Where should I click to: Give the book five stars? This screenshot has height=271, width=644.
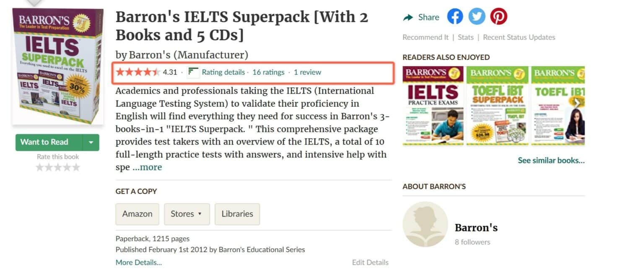77,167
